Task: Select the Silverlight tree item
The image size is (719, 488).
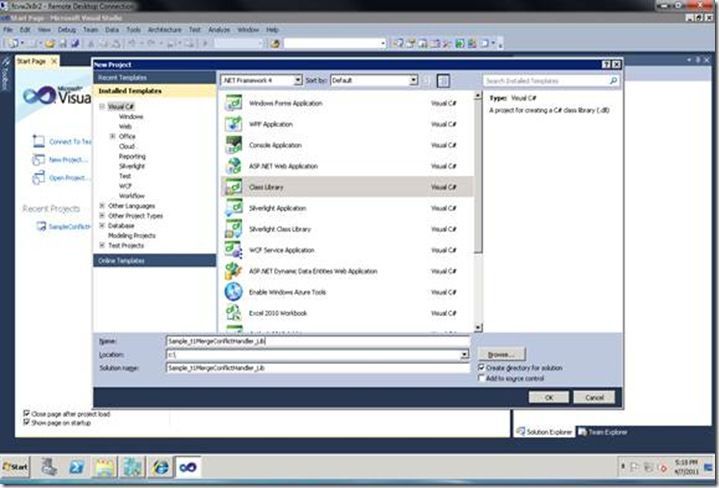Action: [x=132, y=166]
